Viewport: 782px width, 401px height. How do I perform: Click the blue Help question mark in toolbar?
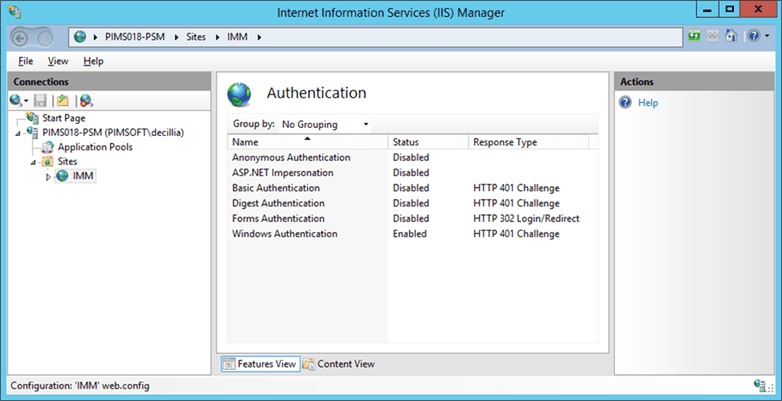tap(753, 36)
